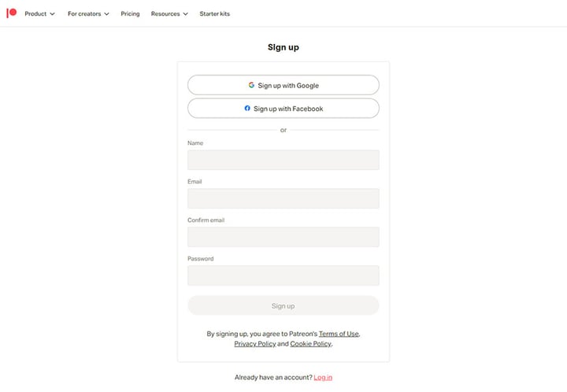Focus the Name input field
Image resolution: width=567 pixels, height=392 pixels.
(283, 160)
